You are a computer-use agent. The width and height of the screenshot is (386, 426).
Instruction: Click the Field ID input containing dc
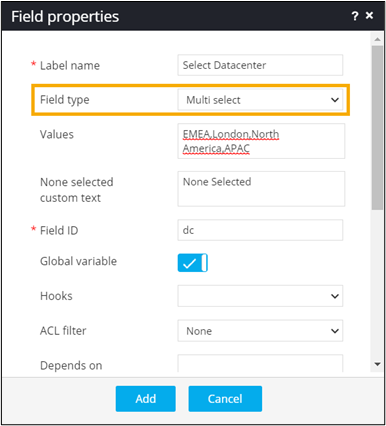[260, 230]
